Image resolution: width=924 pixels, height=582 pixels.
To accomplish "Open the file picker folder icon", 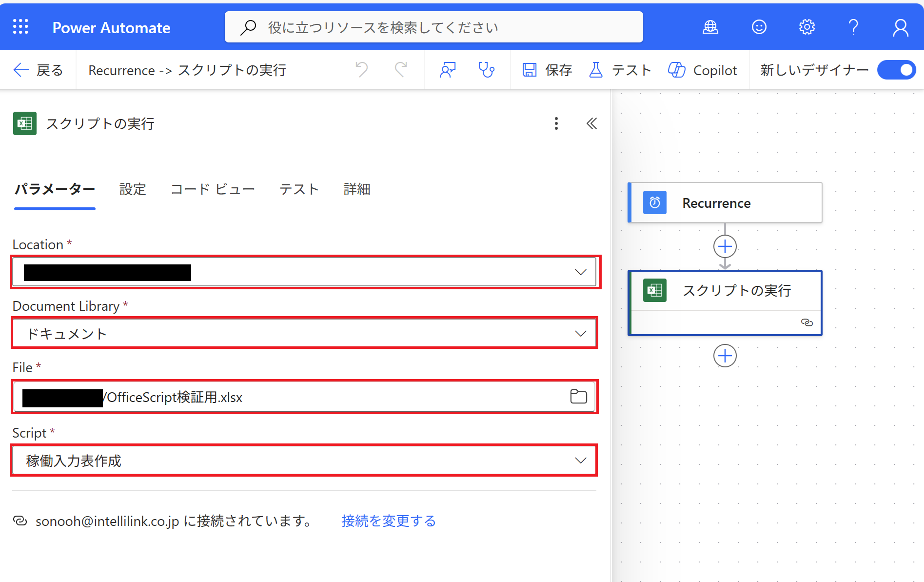I will click(x=578, y=397).
